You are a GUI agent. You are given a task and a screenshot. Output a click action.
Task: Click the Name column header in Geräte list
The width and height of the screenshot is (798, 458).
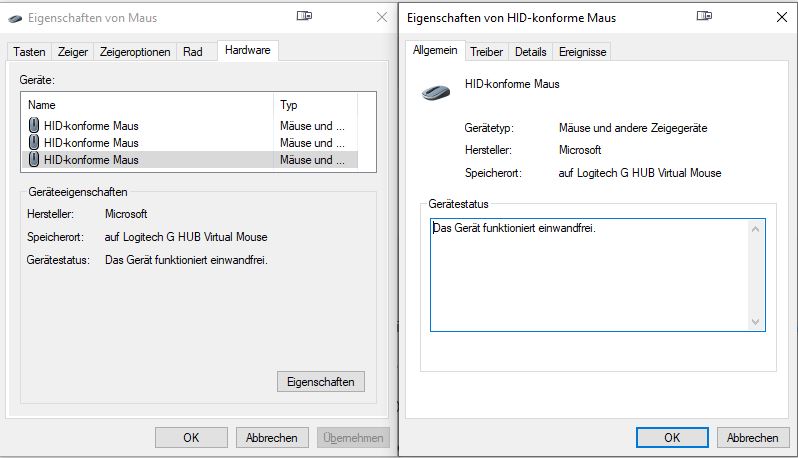coord(148,105)
